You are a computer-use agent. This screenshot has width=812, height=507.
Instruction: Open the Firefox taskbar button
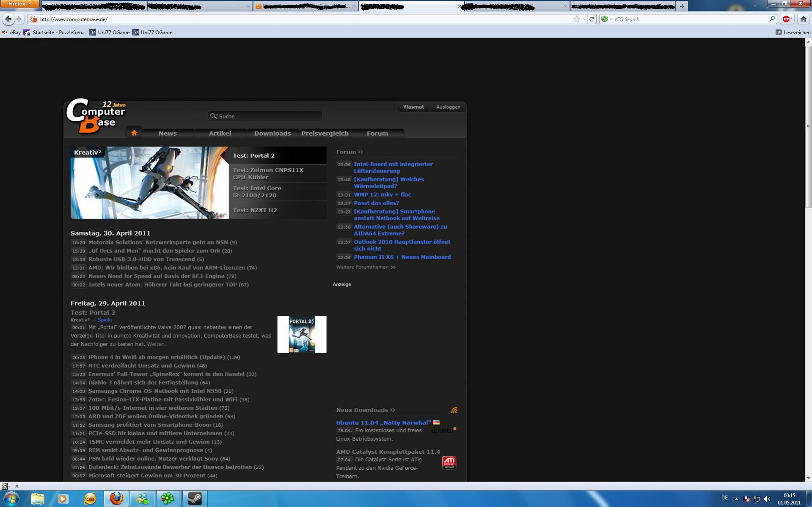click(x=116, y=499)
